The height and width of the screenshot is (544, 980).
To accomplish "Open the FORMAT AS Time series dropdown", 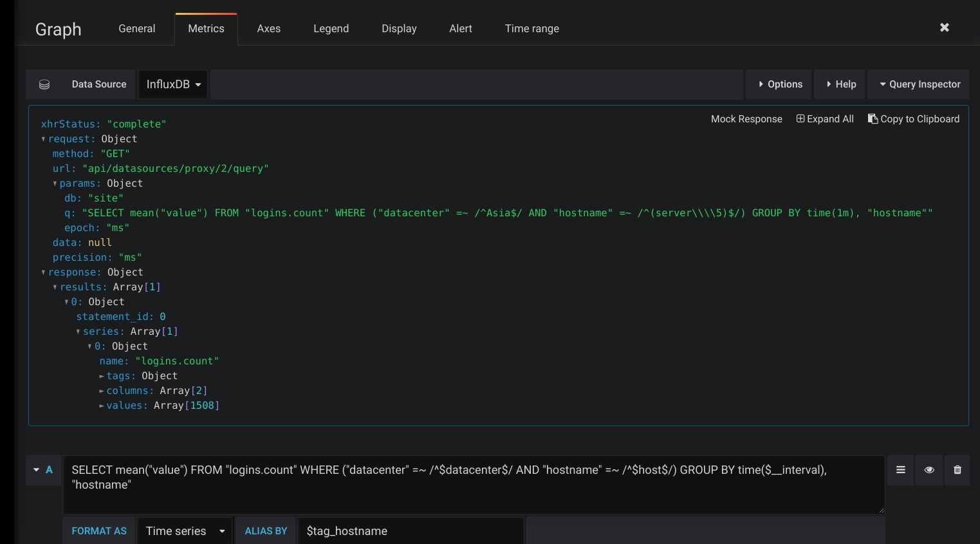I will (184, 530).
